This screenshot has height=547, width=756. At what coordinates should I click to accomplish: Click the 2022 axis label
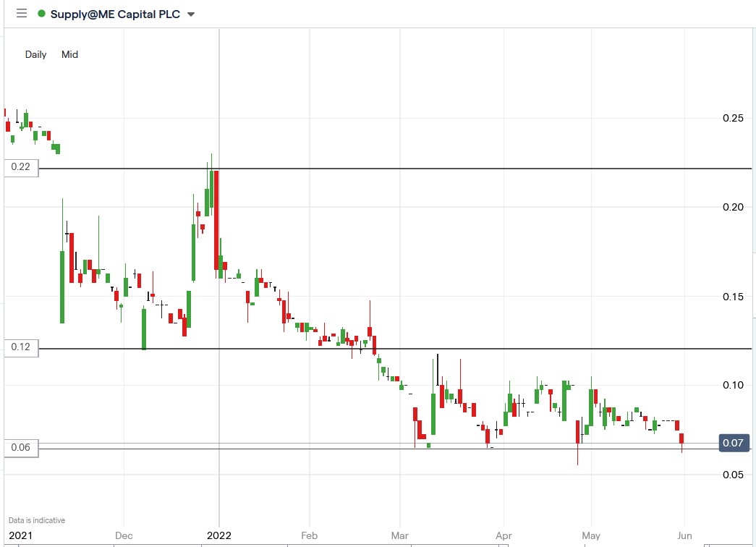(219, 535)
